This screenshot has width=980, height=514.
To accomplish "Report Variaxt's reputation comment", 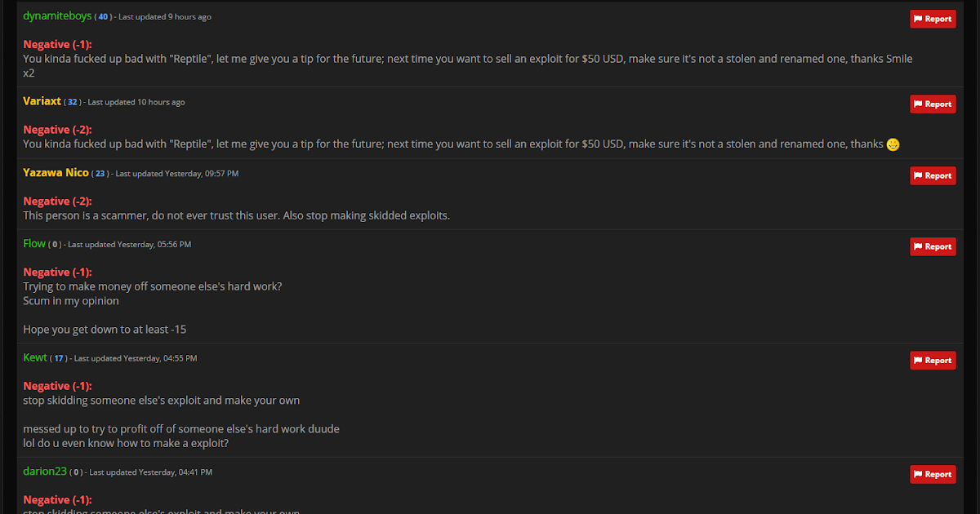I will point(933,104).
